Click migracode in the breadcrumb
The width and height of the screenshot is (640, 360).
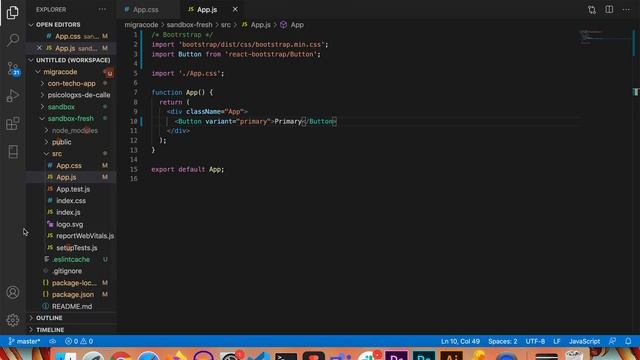141,25
